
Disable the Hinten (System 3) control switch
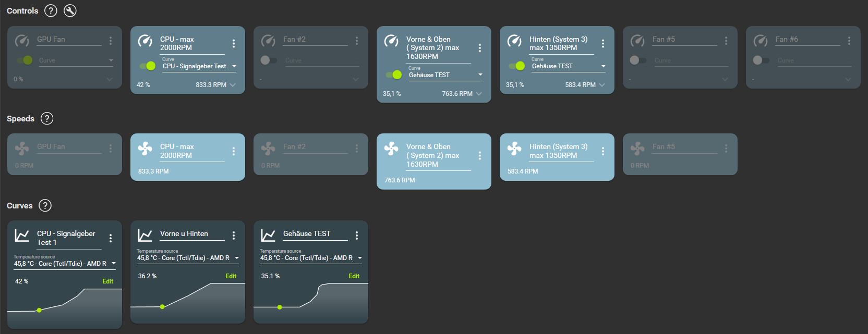[x=517, y=66]
